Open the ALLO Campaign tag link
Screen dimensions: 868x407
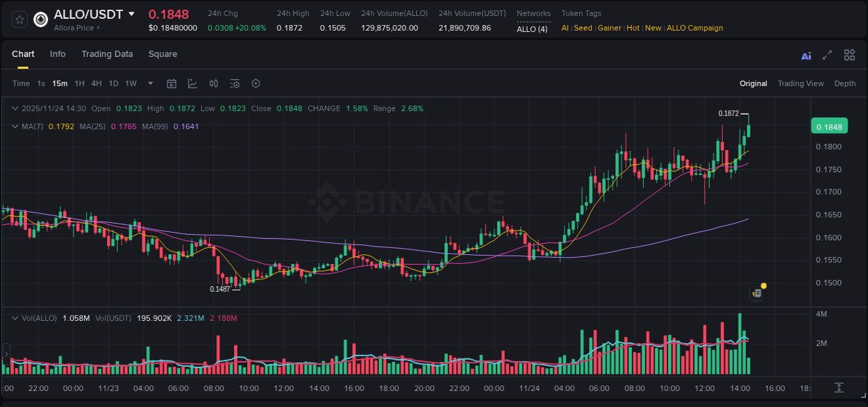tap(695, 28)
